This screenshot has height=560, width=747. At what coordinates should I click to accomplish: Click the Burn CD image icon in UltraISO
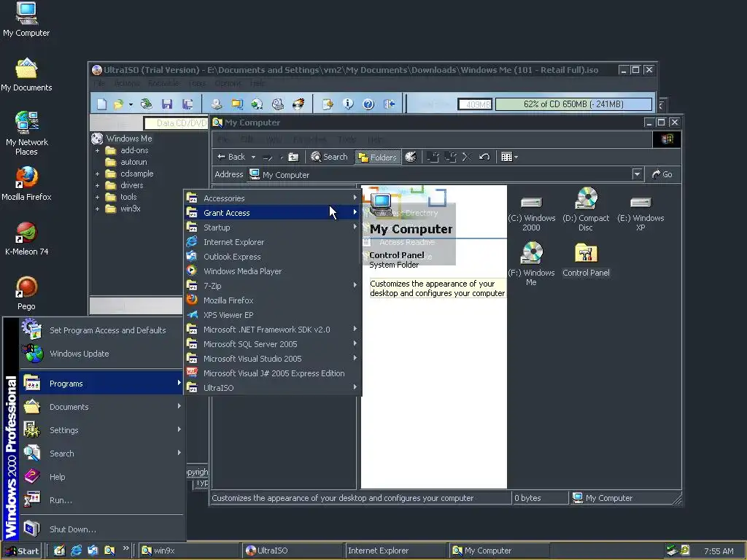point(298,104)
